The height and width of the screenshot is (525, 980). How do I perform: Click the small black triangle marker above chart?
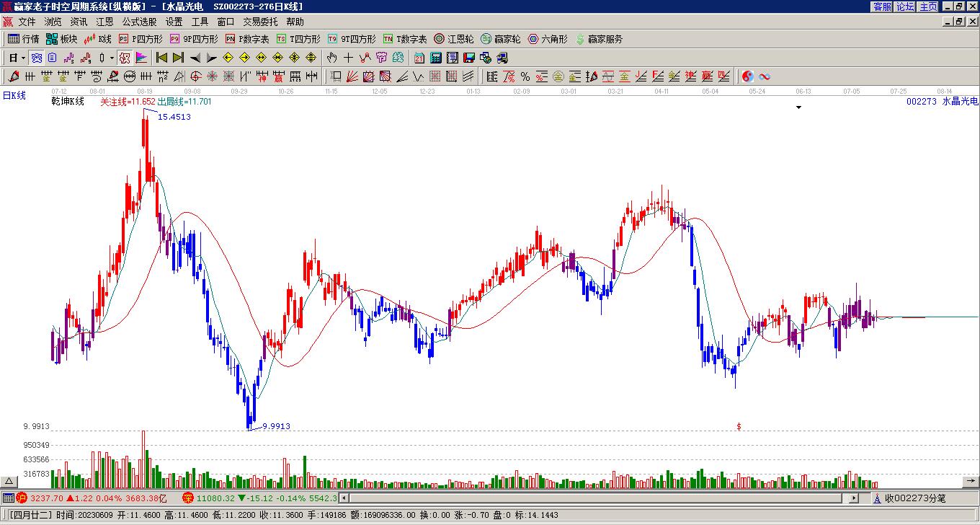(798, 107)
